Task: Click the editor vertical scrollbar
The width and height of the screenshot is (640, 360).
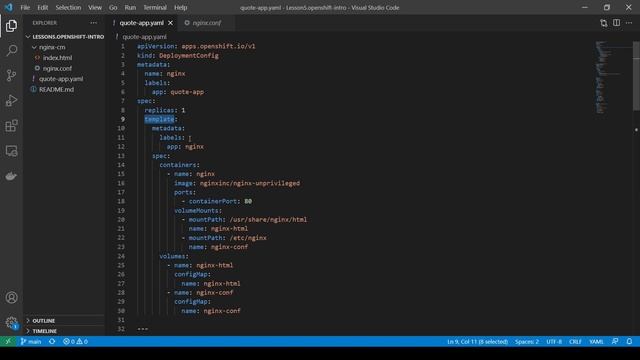Action: (x=636, y=76)
